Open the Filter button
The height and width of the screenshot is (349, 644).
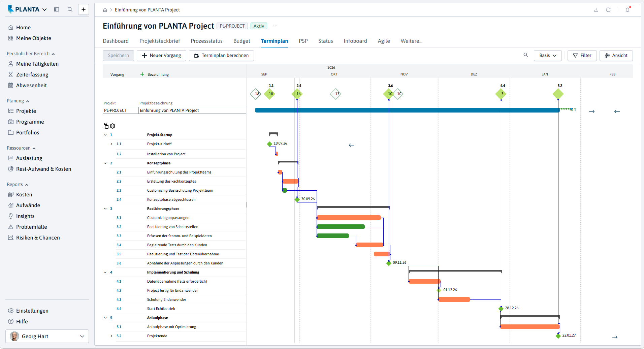pos(582,55)
